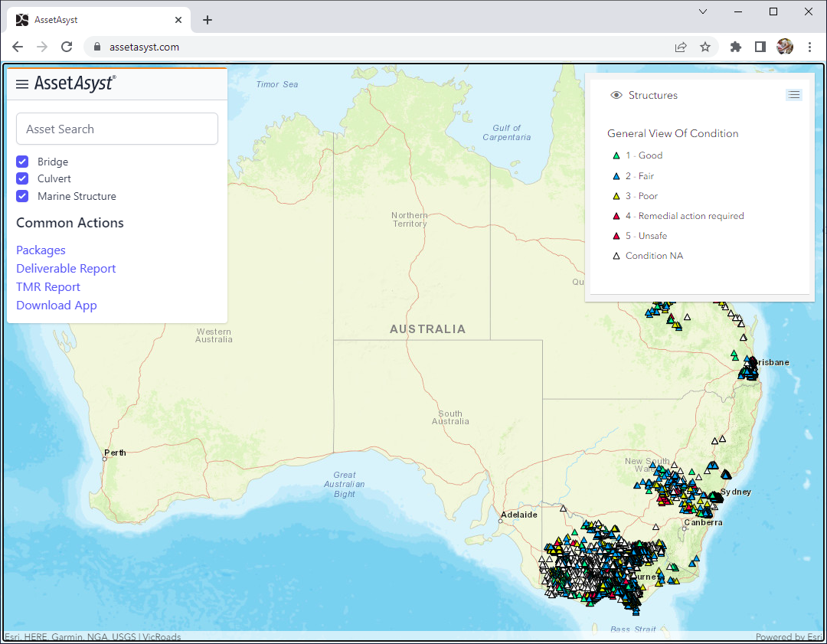This screenshot has height=644, width=827.
Task: Click the Great Australian Bight label
Action: (345, 484)
